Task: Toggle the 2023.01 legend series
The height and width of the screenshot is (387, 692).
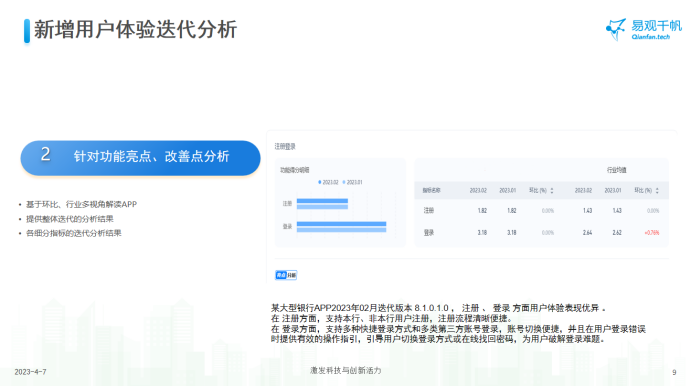Action: click(353, 182)
